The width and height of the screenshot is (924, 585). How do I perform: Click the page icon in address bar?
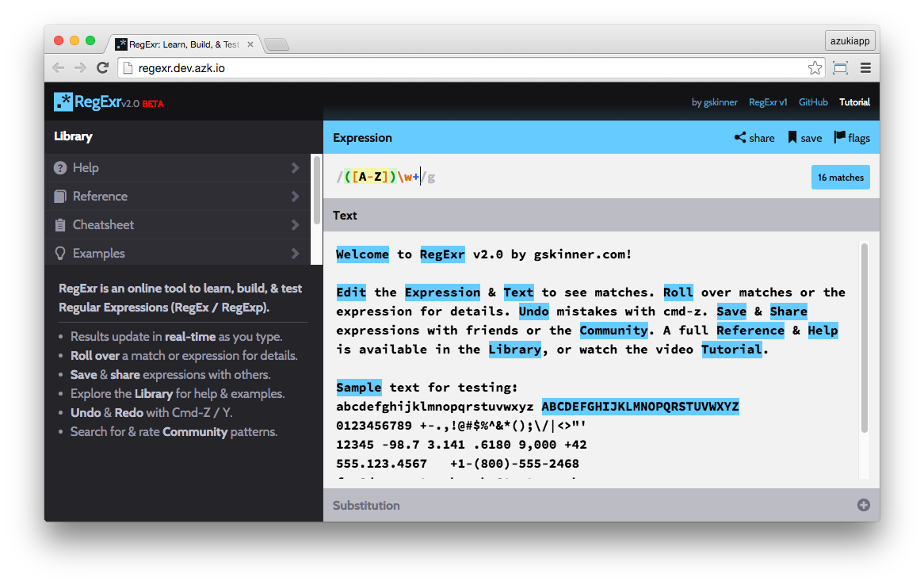[x=128, y=68]
